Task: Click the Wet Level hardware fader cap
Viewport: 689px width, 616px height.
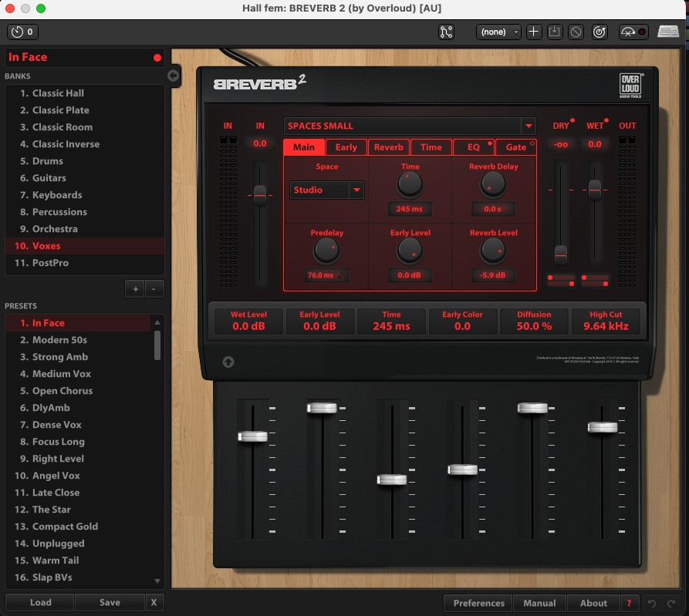Action: (x=252, y=436)
